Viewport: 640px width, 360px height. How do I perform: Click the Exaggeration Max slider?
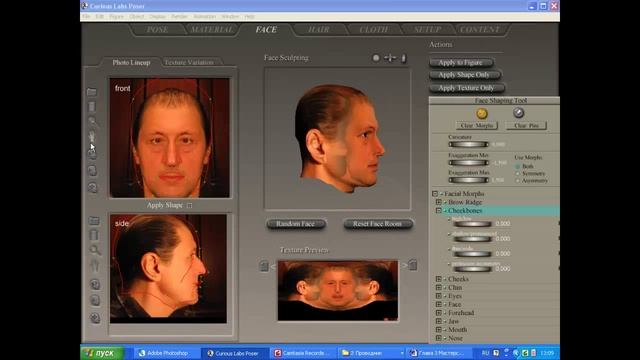click(x=468, y=180)
